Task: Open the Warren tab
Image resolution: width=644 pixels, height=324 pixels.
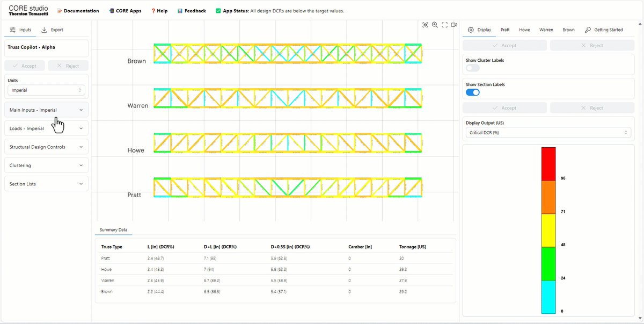Action: (x=546, y=30)
